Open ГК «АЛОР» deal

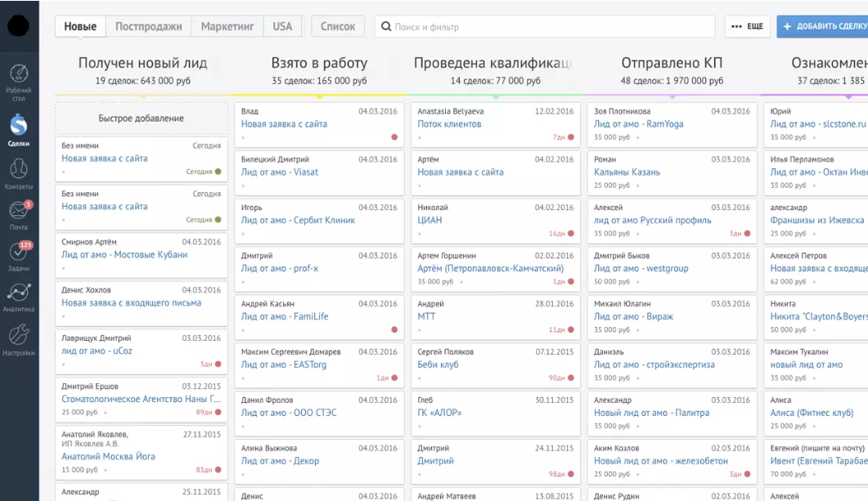click(439, 413)
